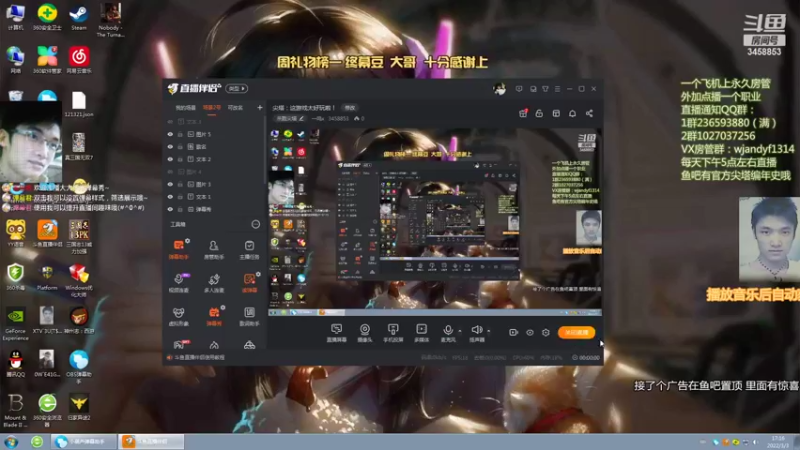Add a 摄像头 camera source
The image size is (800, 450).
point(365,333)
